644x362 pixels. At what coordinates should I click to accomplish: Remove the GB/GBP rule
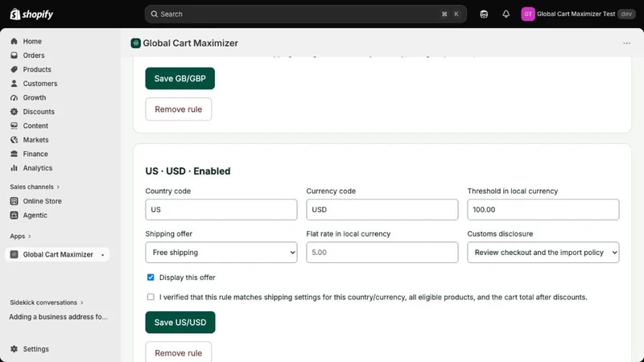coord(178,109)
